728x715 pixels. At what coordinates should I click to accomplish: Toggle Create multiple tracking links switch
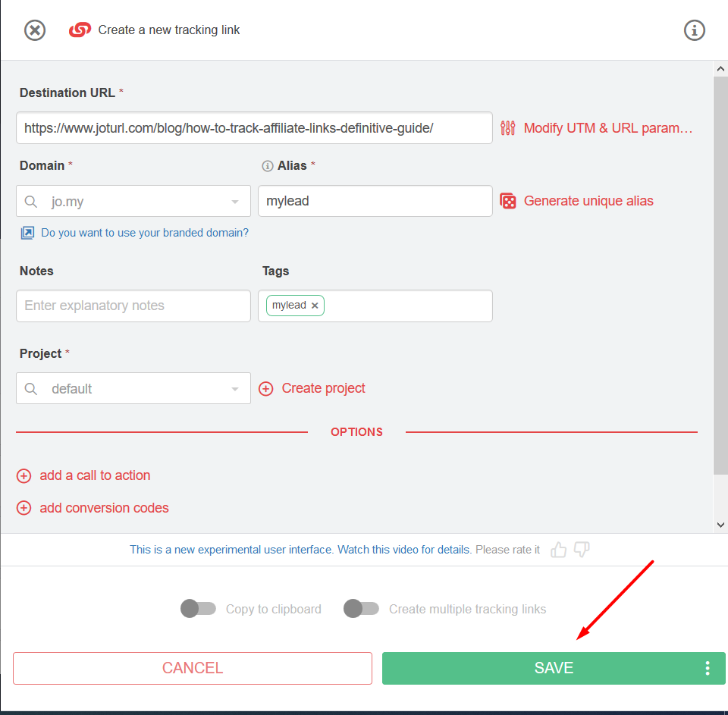[x=361, y=609]
